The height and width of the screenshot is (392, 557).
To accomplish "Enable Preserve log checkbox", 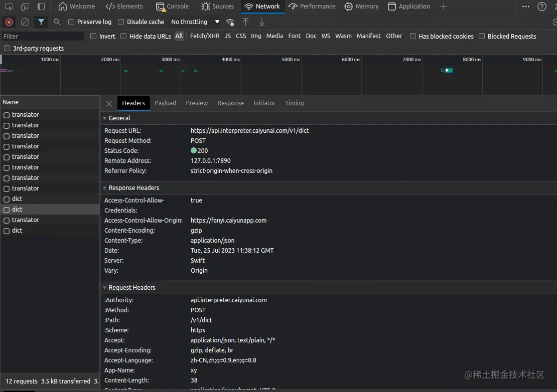I will 71,22.
